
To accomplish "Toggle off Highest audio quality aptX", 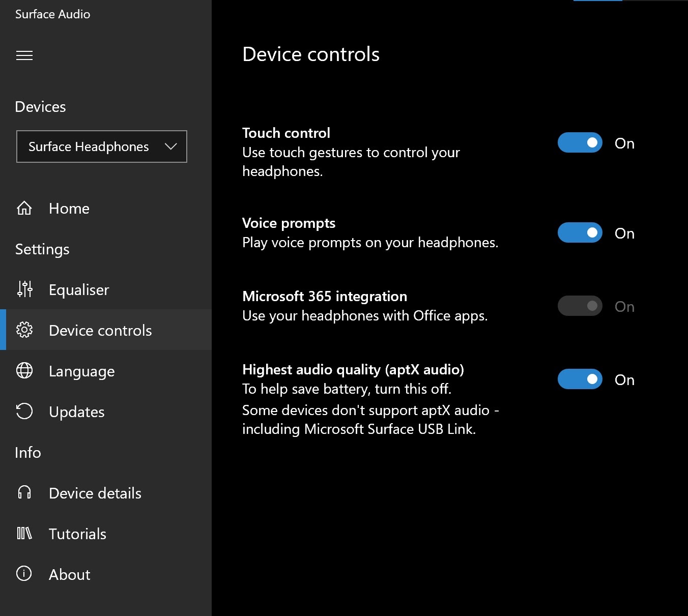I will coord(580,379).
